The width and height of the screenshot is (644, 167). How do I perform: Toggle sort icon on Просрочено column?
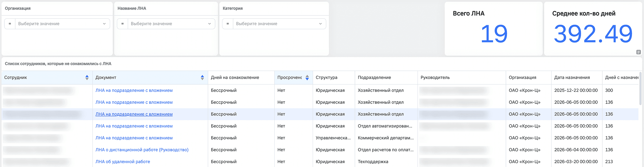[x=307, y=78]
